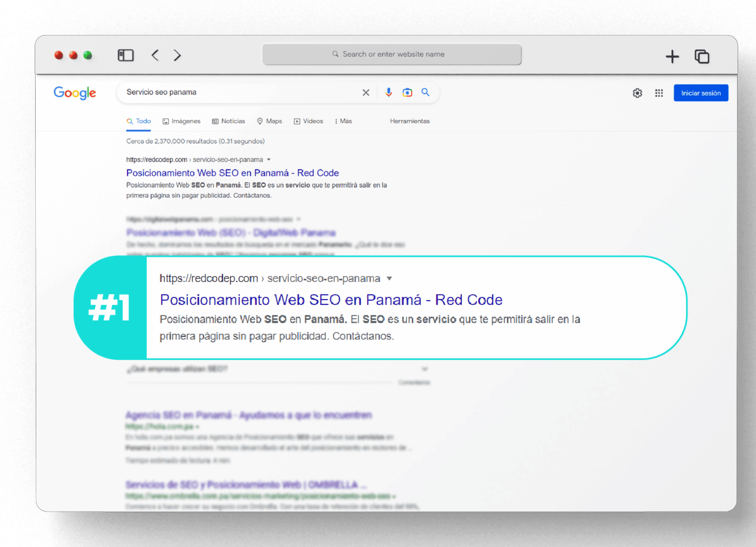Open Google Lens camera search

pyautogui.click(x=407, y=92)
